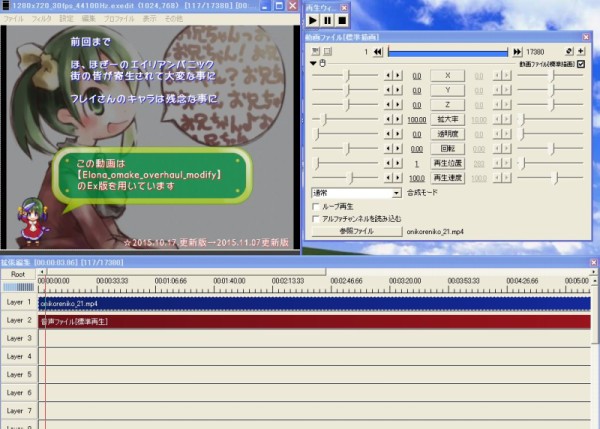Toggle Layer 7 visibility button

[18, 411]
